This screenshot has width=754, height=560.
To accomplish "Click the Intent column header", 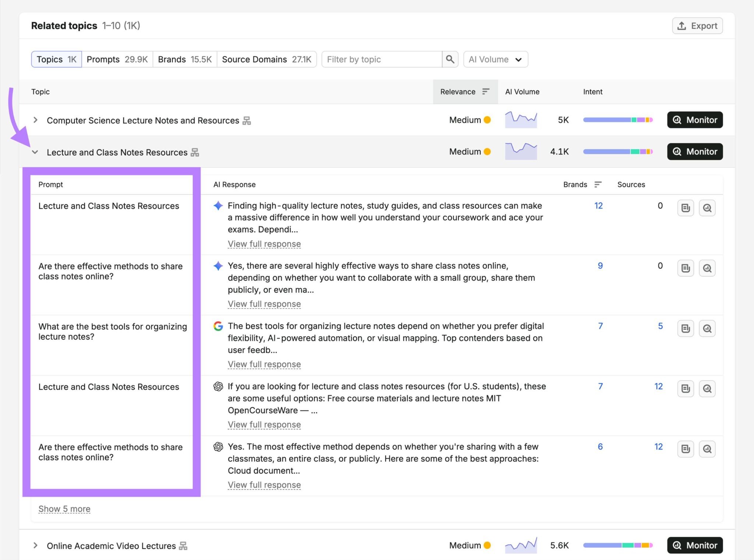I will click(593, 92).
